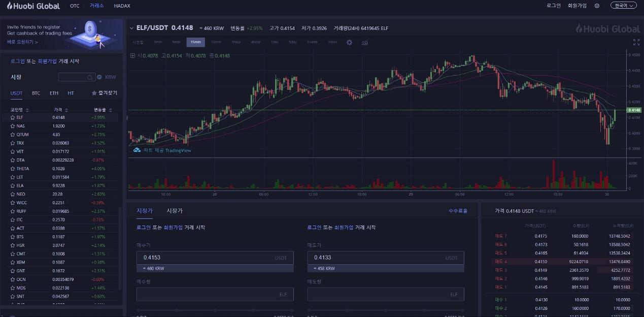Show favorites list with star 즐겨찾기
This screenshot has height=317, width=644.
(104, 93)
